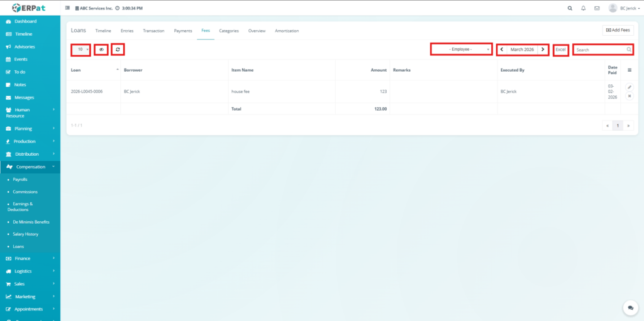Screen dimensions: 644x321
Task: Edit the house fee row pencil icon
Action: coord(630,87)
